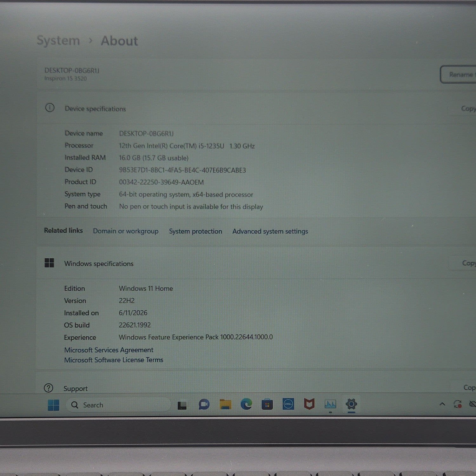Launch the Chat app from the taskbar

point(204,404)
